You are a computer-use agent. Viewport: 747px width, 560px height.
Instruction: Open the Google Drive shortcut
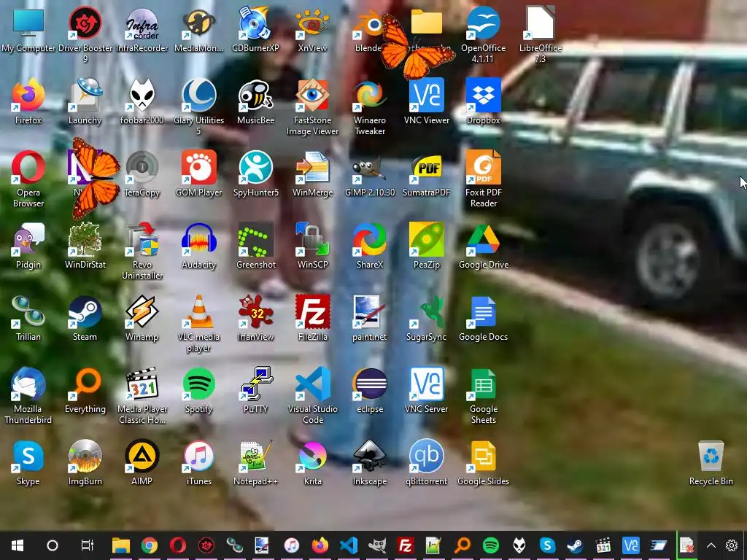pos(483,246)
